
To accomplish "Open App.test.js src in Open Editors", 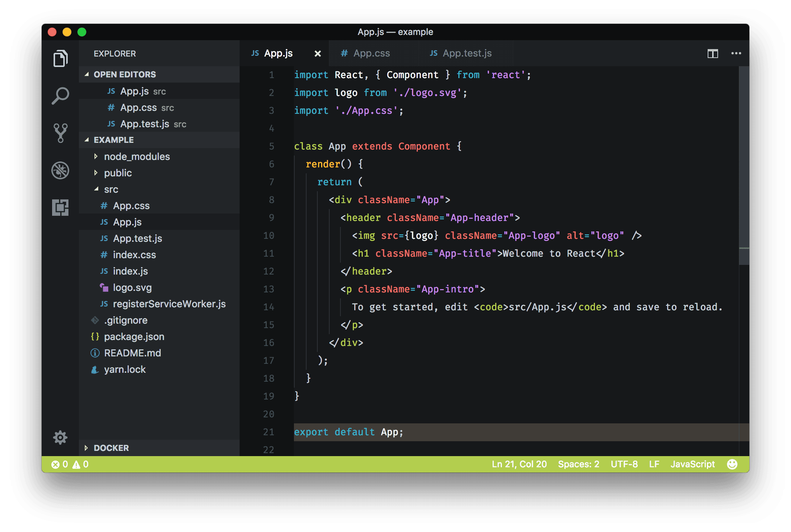I will 159,124.
